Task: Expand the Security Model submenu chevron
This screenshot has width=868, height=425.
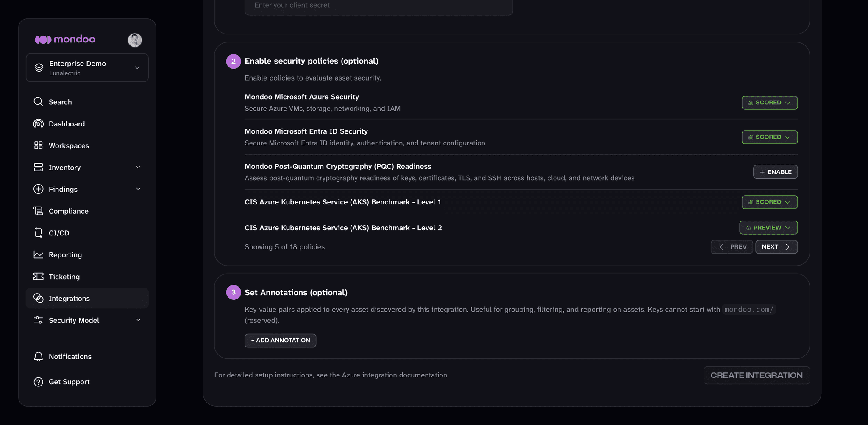Action: 138,320
